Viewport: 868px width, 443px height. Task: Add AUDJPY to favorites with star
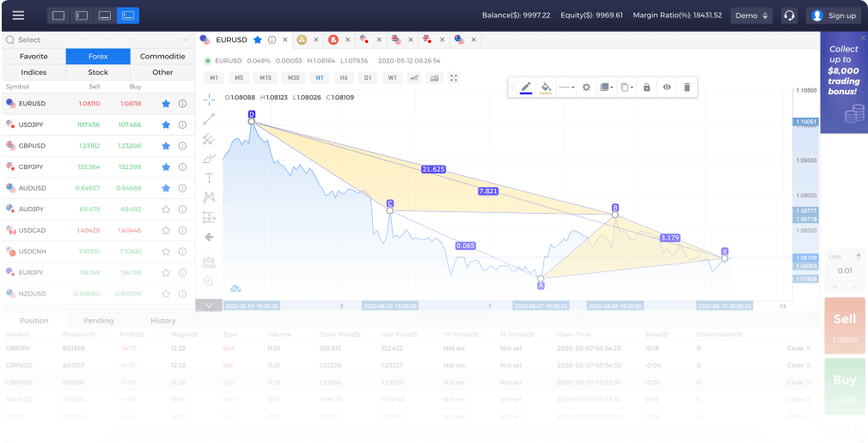click(x=166, y=209)
